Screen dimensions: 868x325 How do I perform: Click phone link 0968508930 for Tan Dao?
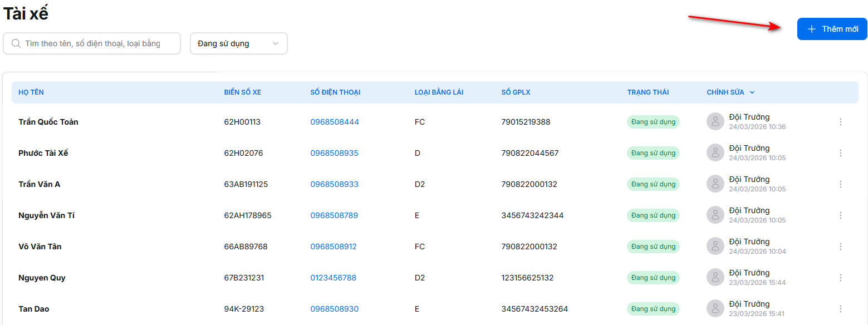pos(334,309)
